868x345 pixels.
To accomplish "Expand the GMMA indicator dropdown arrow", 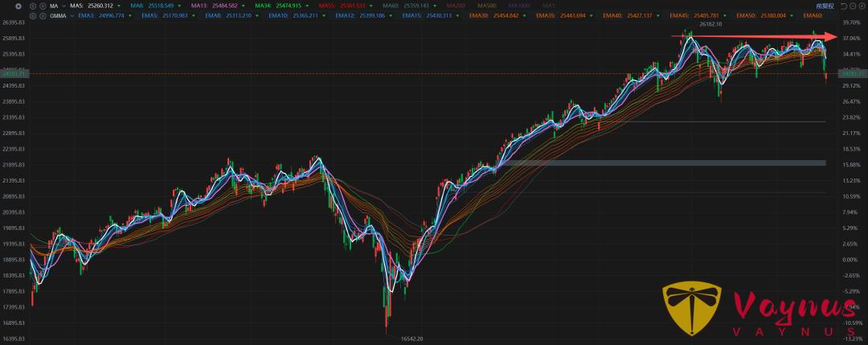I will [70, 15].
